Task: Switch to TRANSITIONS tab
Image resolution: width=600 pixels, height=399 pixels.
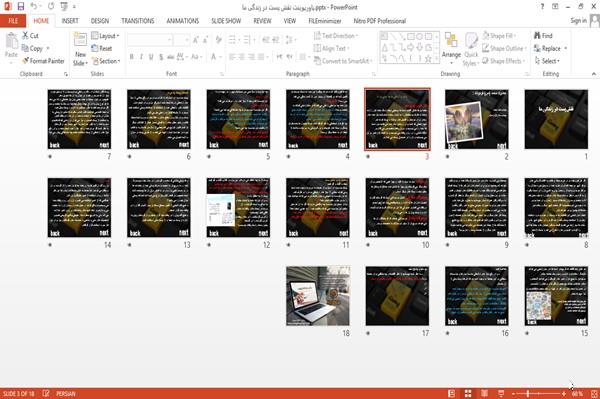Action: click(138, 21)
